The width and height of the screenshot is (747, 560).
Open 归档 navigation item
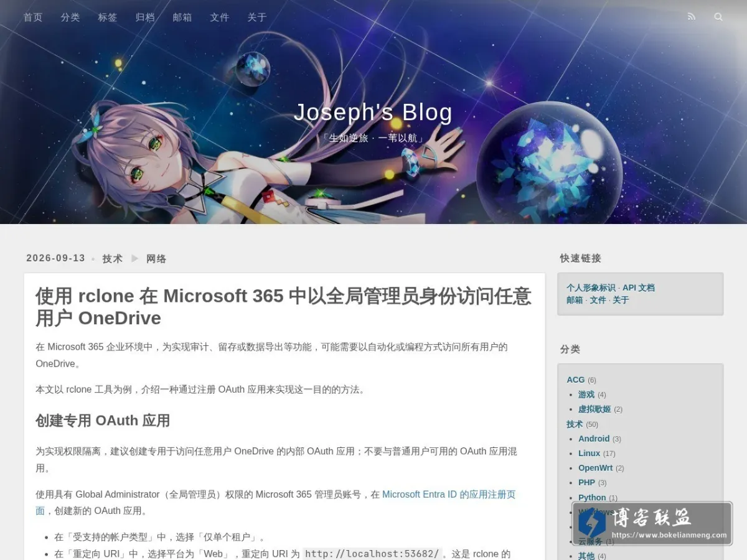145,17
